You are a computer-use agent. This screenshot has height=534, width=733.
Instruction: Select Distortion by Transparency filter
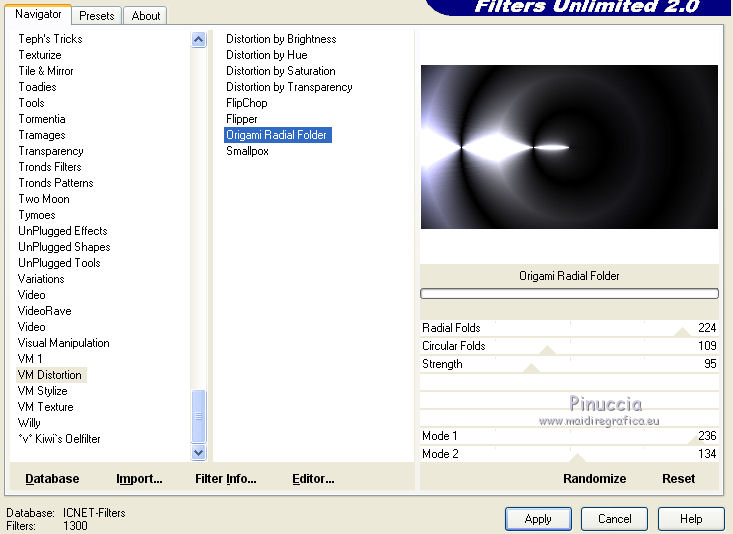point(289,87)
